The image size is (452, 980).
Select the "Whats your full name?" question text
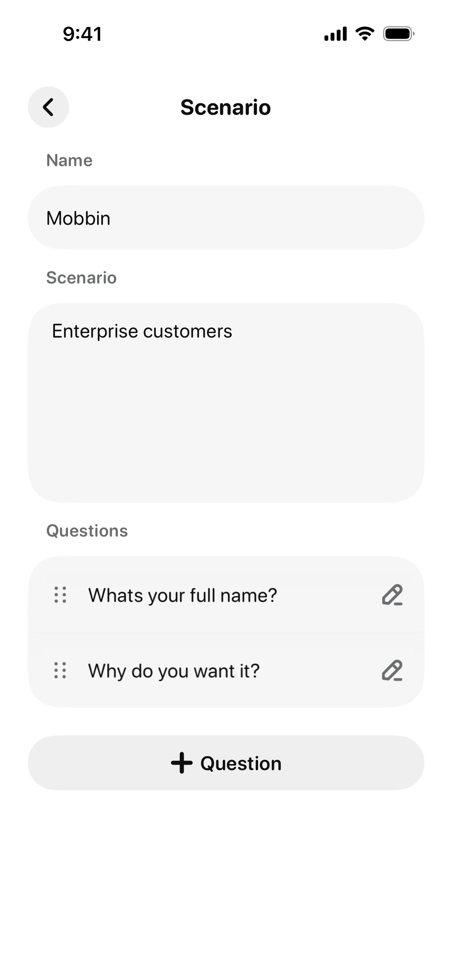coord(183,595)
